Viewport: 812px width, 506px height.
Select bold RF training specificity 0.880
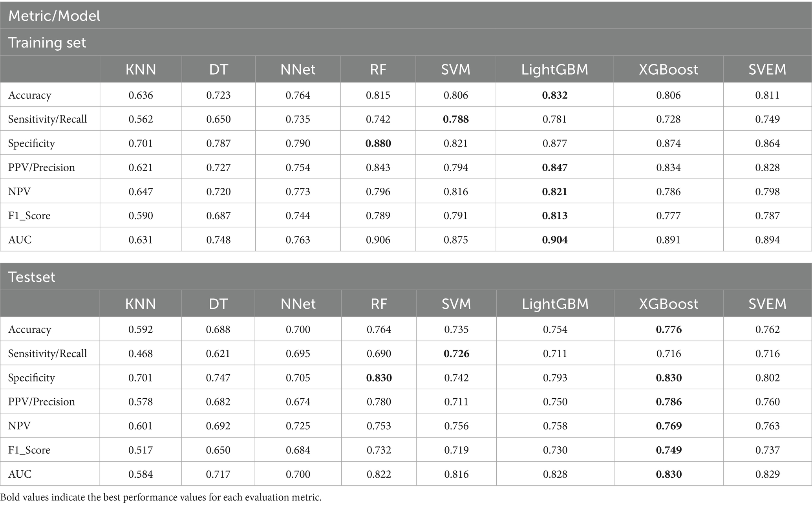(378, 143)
